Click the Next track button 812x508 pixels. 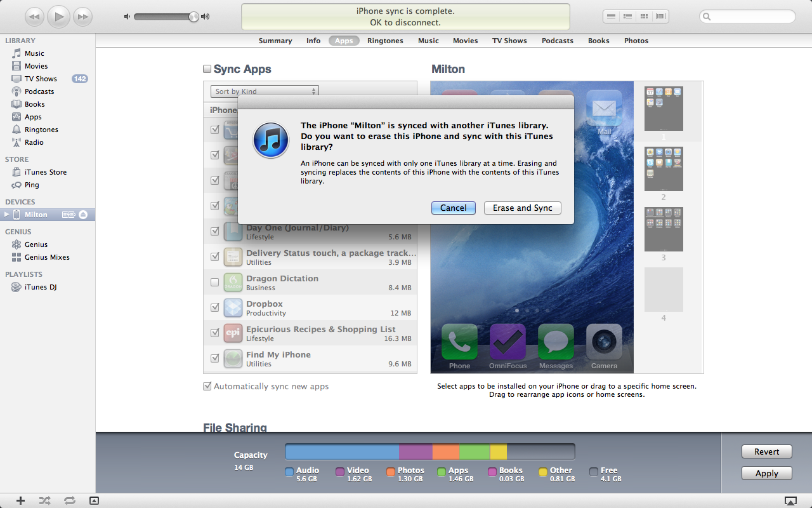82,17
